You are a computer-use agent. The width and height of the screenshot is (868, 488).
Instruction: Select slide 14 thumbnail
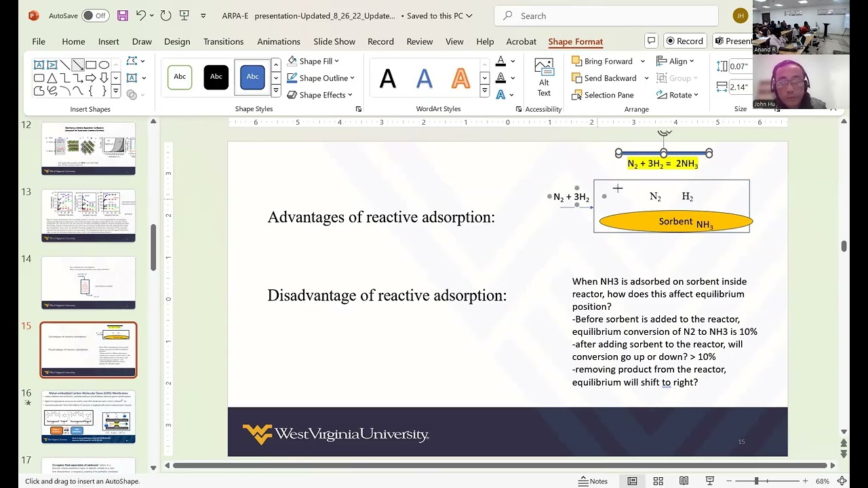pos(88,282)
